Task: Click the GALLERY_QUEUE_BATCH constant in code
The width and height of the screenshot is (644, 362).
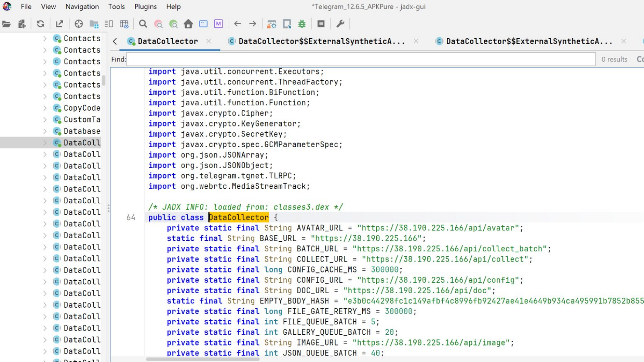Action: 327,333
